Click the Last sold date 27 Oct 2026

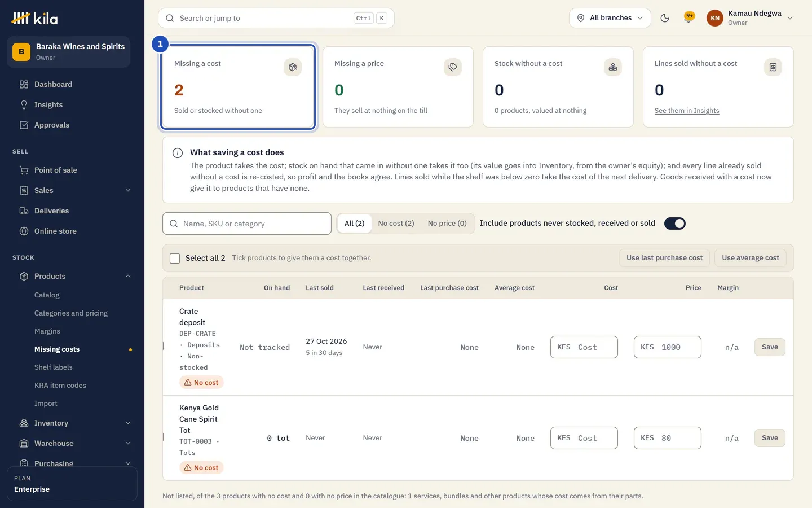pyautogui.click(x=326, y=341)
